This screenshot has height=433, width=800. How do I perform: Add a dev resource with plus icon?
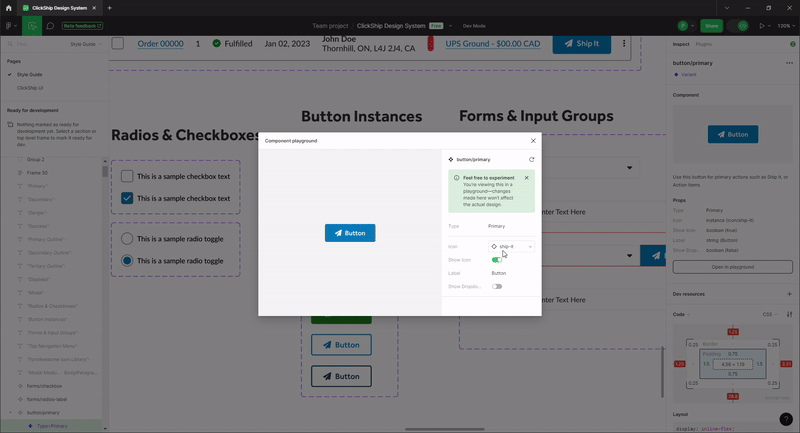click(789, 294)
